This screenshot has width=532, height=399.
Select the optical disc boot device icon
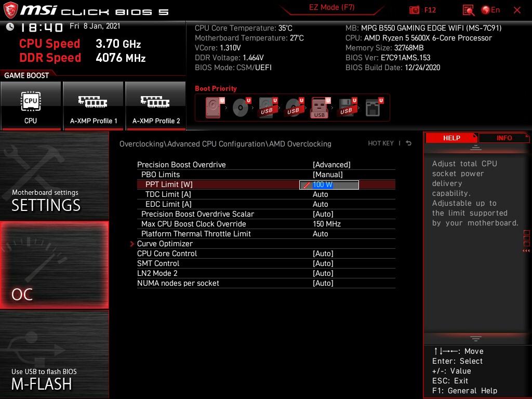tap(242, 108)
